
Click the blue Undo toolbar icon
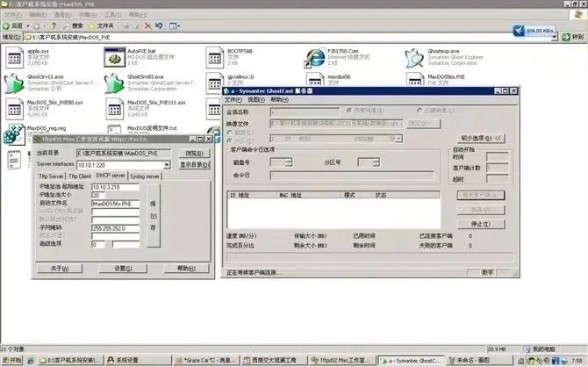[159, 25]
